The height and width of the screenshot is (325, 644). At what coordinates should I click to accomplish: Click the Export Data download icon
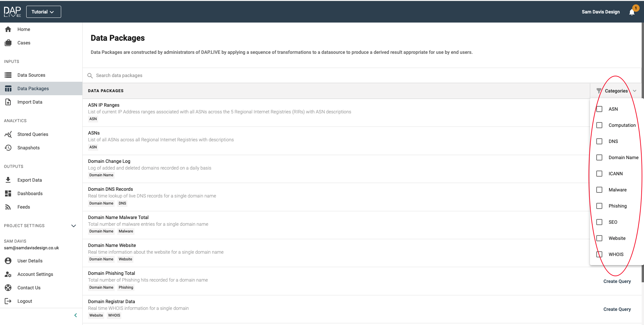click(x=8, y=180)
